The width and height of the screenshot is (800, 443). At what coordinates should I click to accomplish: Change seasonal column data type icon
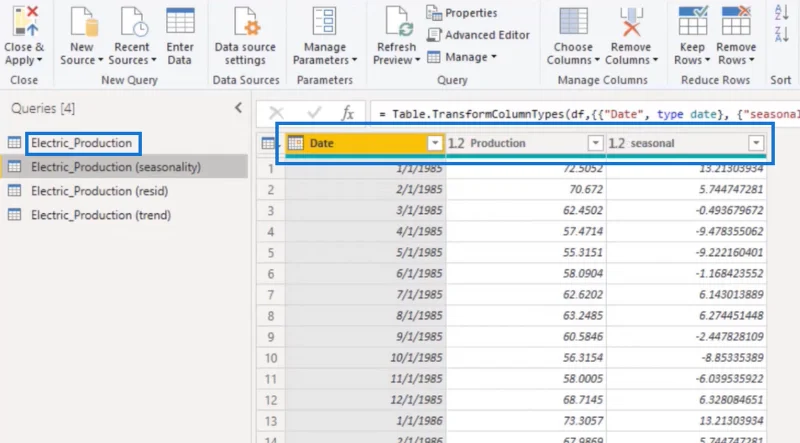[616, 143]
